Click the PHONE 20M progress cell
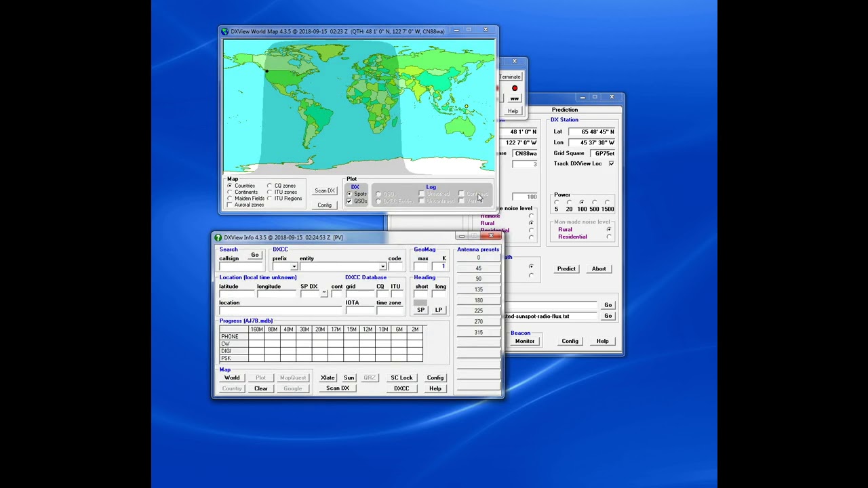Screen dimensions: 868x488 coord(320,337)
